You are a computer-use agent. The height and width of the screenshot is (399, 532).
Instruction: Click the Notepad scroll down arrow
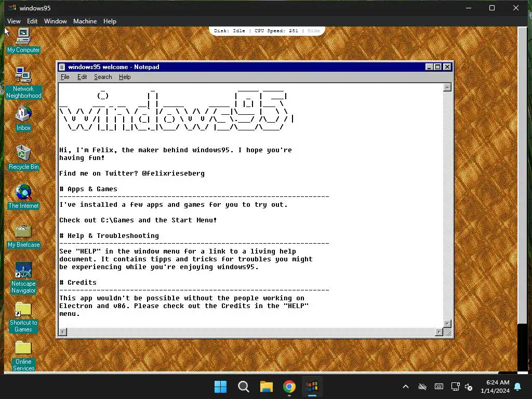click(447, 324)
